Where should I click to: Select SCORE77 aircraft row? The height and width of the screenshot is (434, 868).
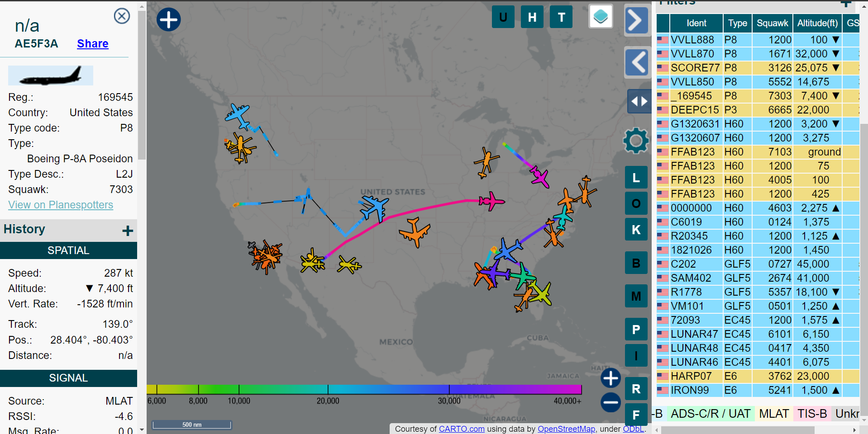point(758,68)
